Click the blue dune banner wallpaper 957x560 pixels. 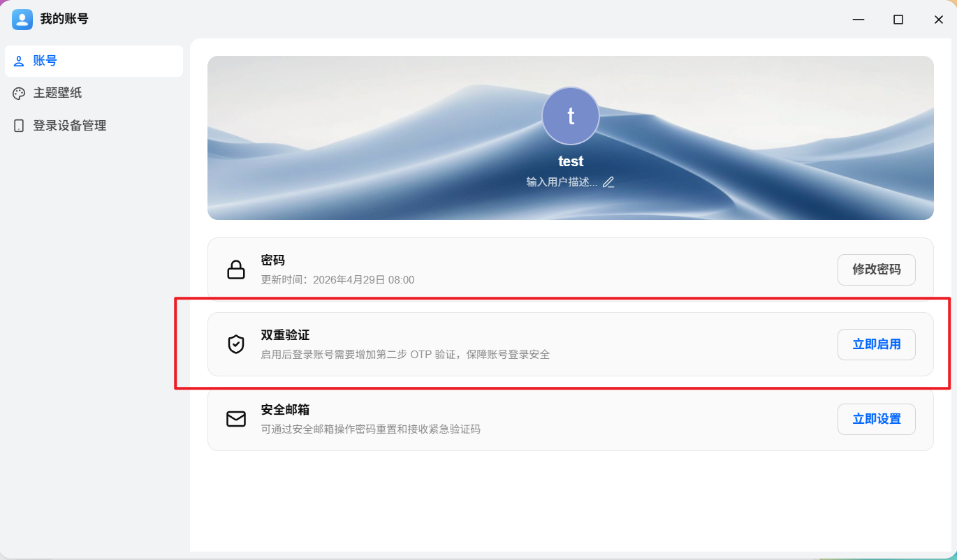571,138
